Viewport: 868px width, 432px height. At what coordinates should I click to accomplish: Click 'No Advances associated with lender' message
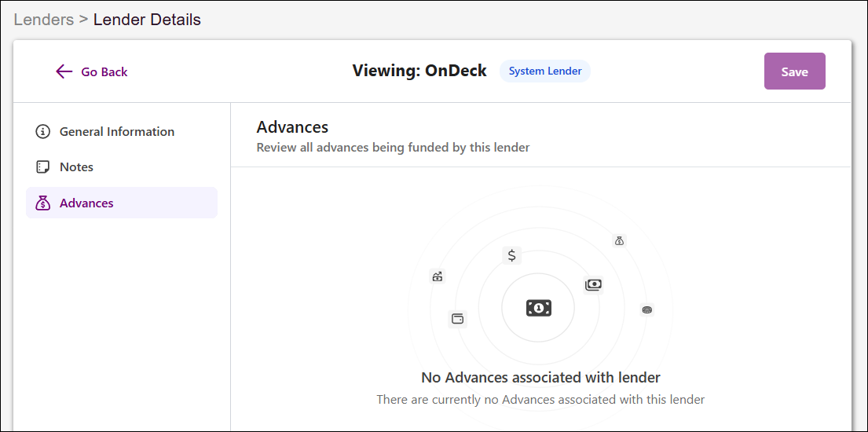(x=541, y=378)
